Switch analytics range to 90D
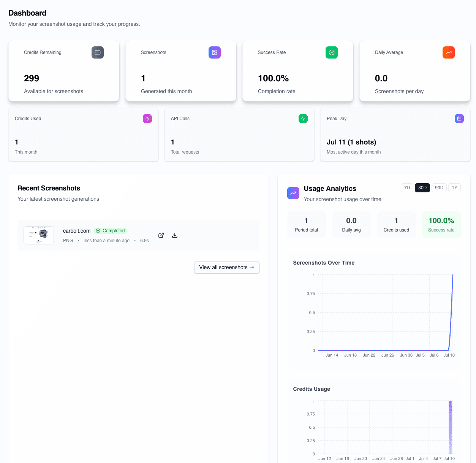 (x=439, y=188)
